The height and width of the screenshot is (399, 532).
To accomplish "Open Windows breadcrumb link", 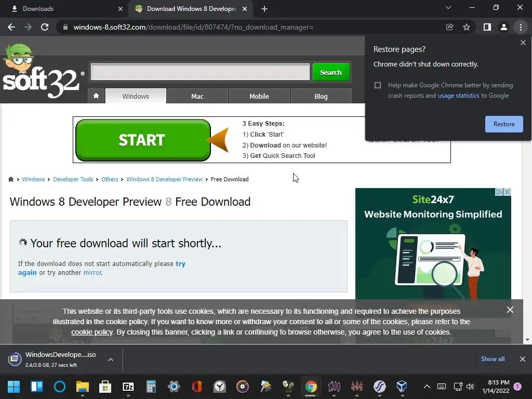I will 33,179.
